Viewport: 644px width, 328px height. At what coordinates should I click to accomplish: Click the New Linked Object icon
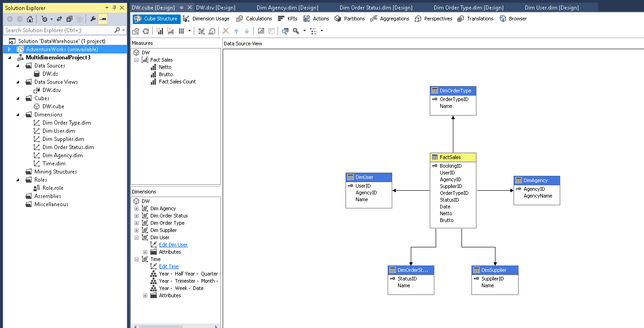211,31
